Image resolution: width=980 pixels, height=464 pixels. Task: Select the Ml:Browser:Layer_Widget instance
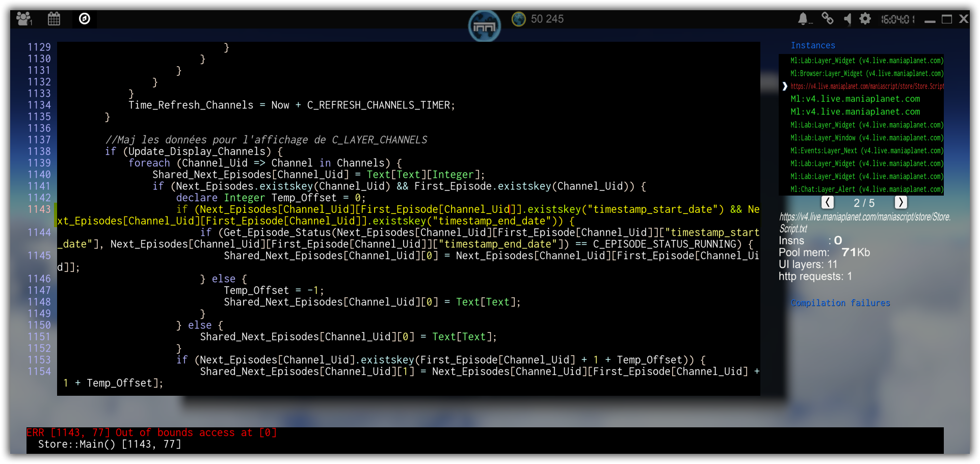click(866, 74)
